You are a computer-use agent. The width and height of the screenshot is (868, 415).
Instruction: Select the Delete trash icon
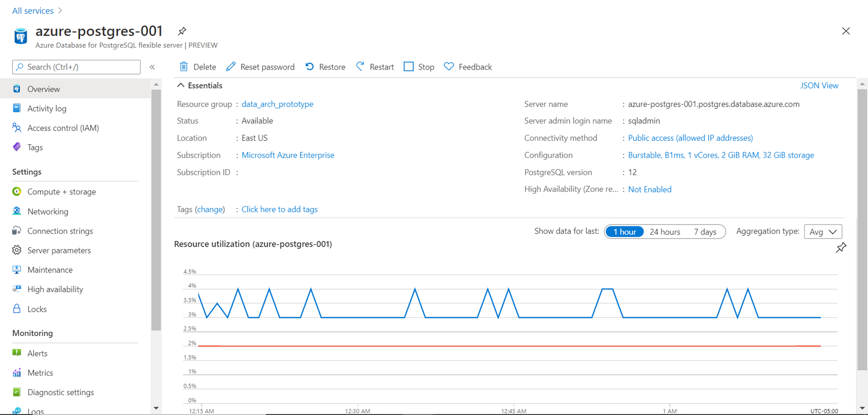click(184, 66)
